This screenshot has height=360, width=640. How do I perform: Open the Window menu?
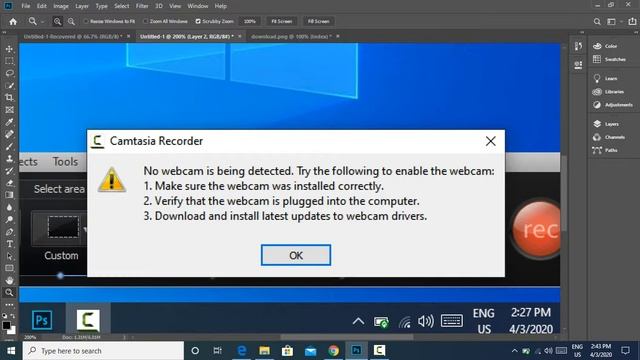click(x=198, y=6)
